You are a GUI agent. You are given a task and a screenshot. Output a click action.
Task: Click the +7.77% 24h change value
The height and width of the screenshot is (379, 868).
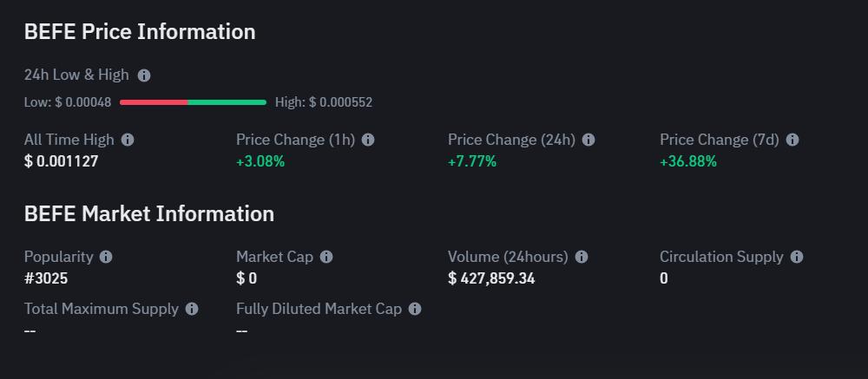(x=472, y=161)
